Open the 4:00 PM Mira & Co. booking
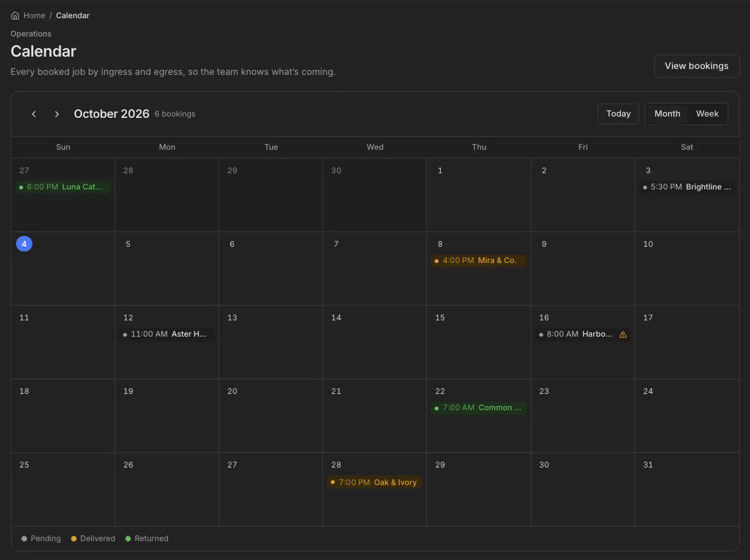The width and height of the screenshot is (750, 560). click(479, 260)
